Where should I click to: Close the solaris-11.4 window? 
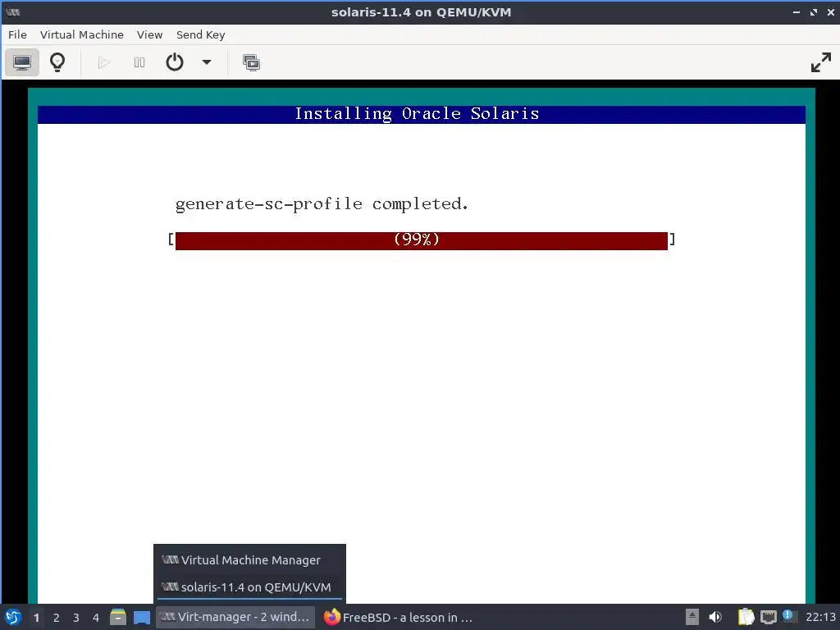click(831, 12)
